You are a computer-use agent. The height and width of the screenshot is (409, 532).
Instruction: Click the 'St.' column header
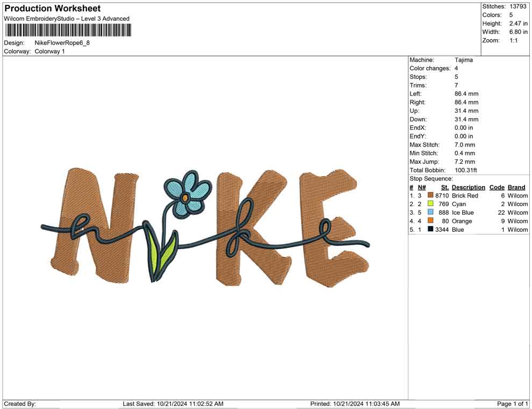444,187
